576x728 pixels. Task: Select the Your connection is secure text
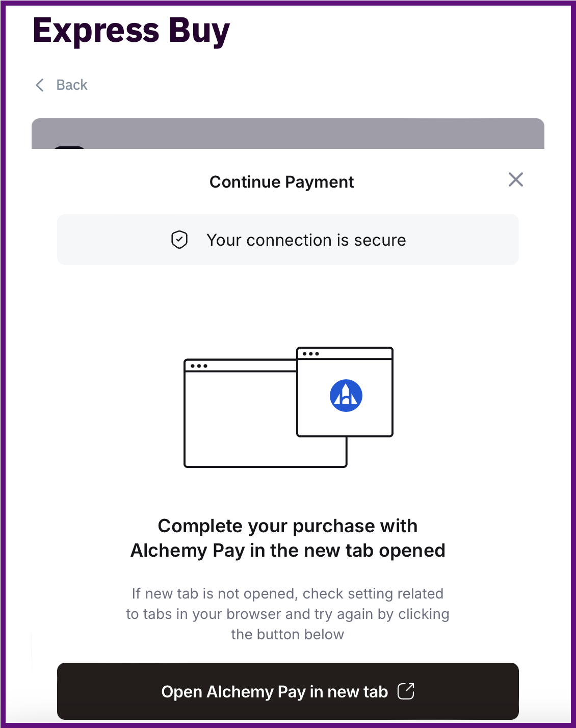[x=306, y=240]
